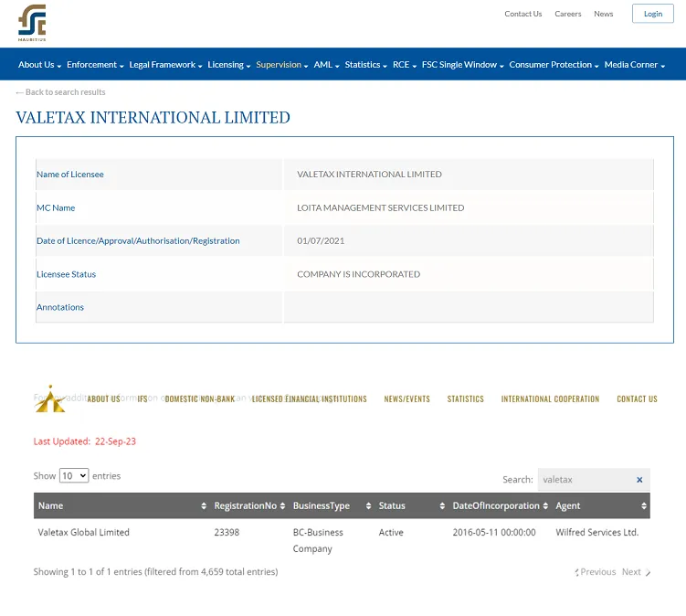Expand the Licensing dropdown menu
Screen dimensions: 686x616
(228, 65)
